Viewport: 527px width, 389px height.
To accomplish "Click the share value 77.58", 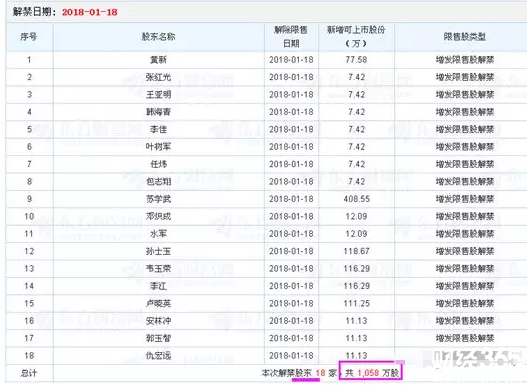I will [356, 60].
